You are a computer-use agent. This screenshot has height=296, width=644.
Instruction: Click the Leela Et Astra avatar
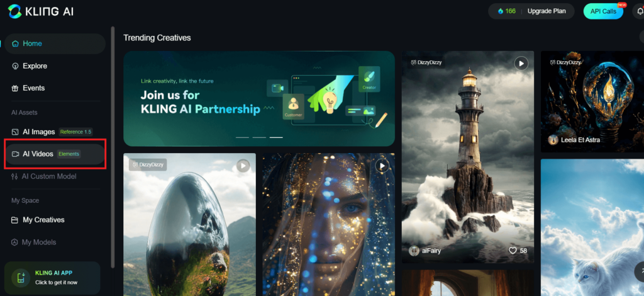pyautogui.click(x=553, y=140)
